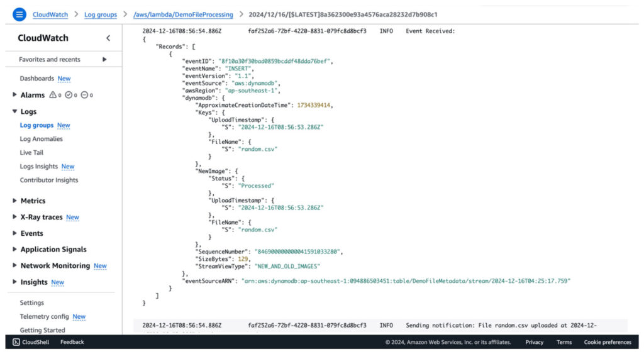This screenshot has height=354, width=644.
Task: Expand the X-Ray traces section
Action: 15,216
